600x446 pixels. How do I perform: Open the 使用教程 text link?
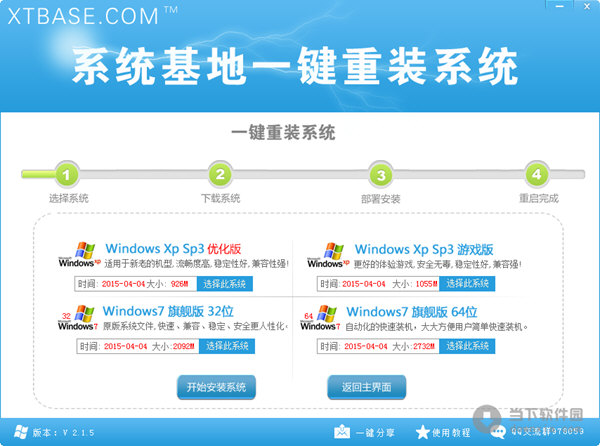click(x=451, y=432)
